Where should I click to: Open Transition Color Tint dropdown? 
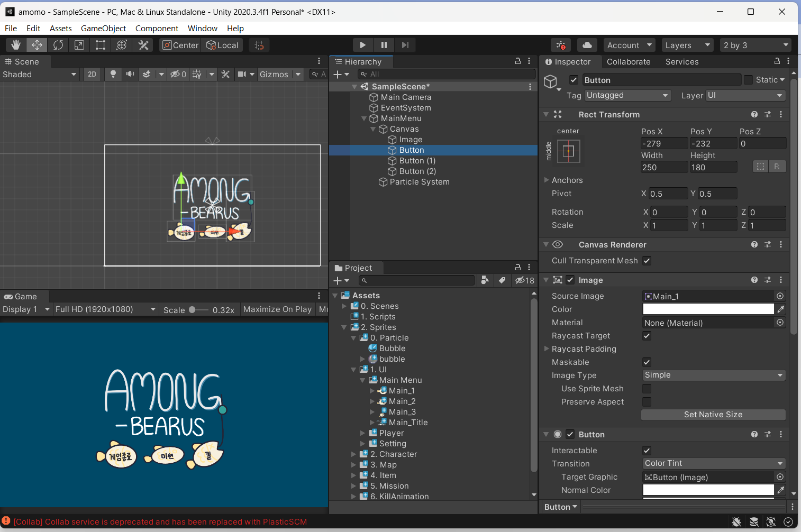click(x=714, y=463)
